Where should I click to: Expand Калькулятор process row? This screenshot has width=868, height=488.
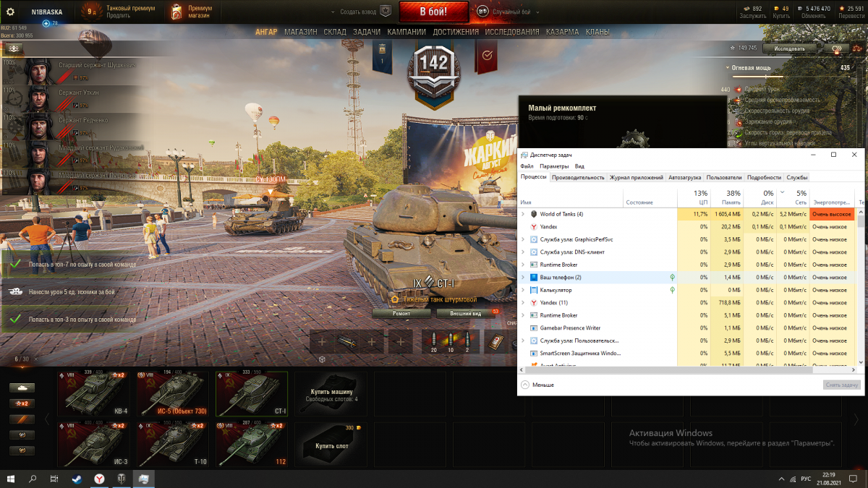click(523, 290)
